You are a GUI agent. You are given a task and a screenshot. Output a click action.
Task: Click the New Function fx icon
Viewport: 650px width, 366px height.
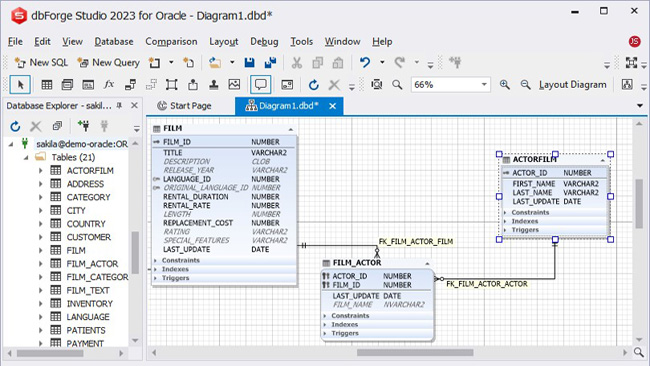point(109,85)
